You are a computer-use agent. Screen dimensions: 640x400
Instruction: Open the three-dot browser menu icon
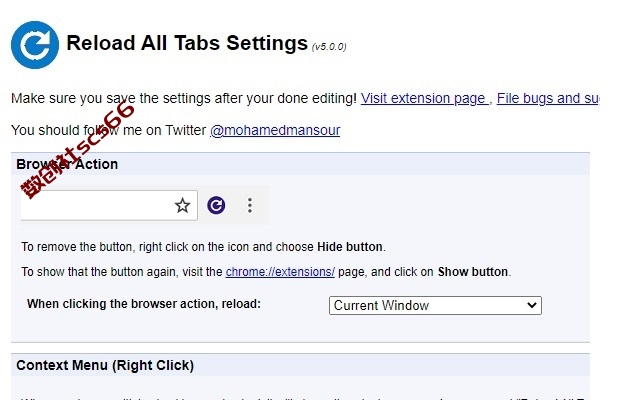coord(250,205)
